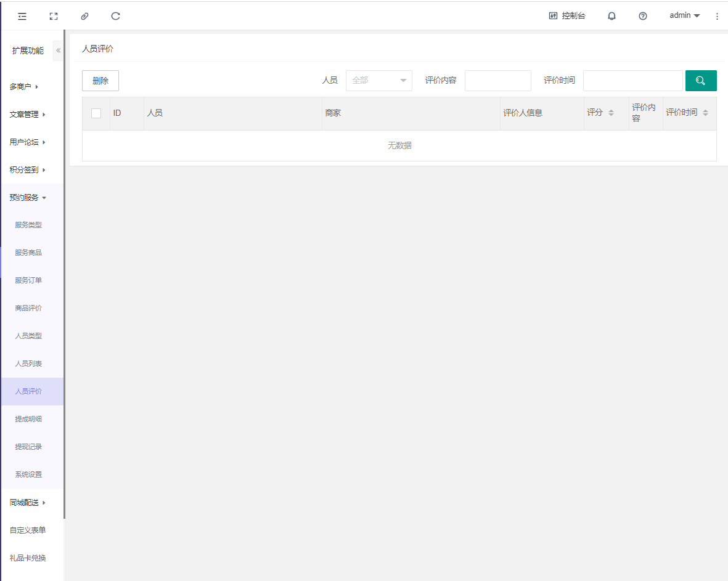Open the more options vertical dots
Image resolution: width=728 pixels, height=581 pixels.
(x=717, y=16)
